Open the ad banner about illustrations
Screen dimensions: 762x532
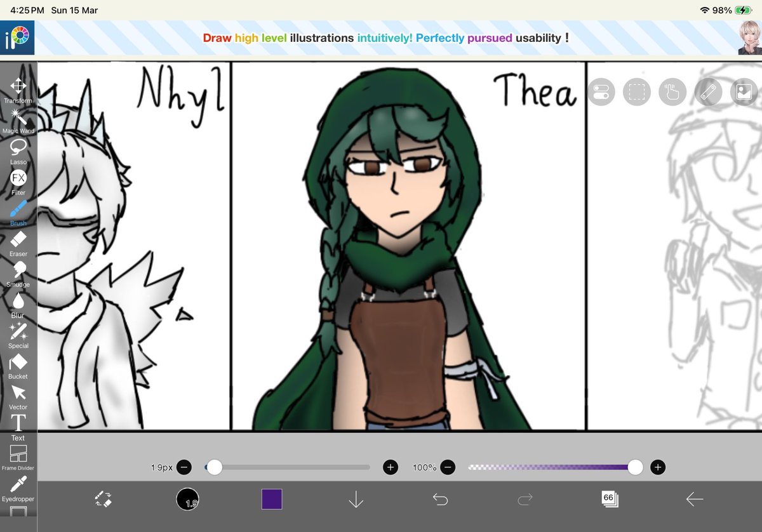point(385,38)
